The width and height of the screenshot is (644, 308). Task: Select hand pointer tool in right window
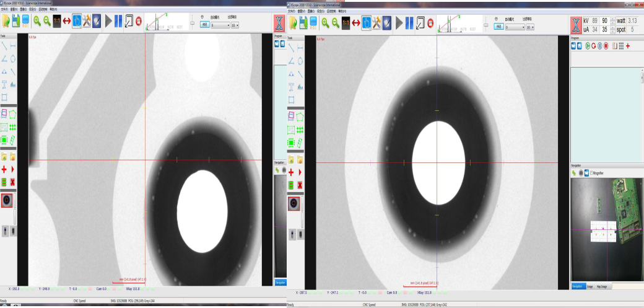[x=367, y=22]
